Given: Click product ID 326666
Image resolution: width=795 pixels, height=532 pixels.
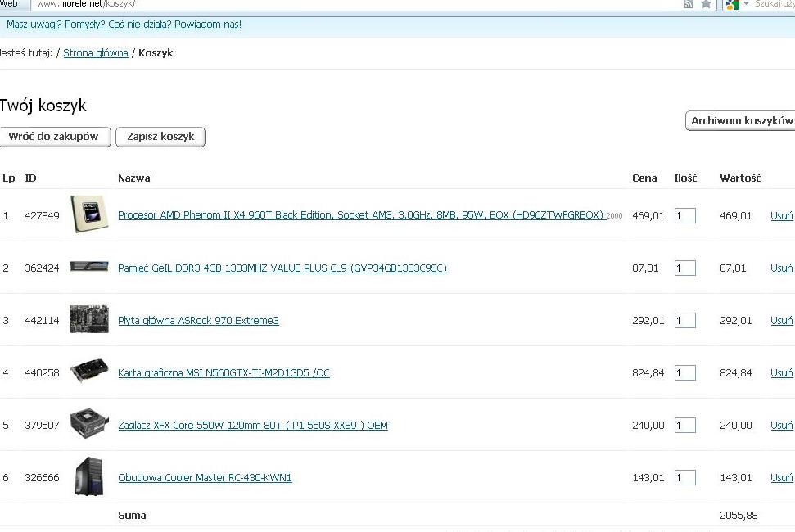Looking at the screenshot, I should tap(42, 477).
